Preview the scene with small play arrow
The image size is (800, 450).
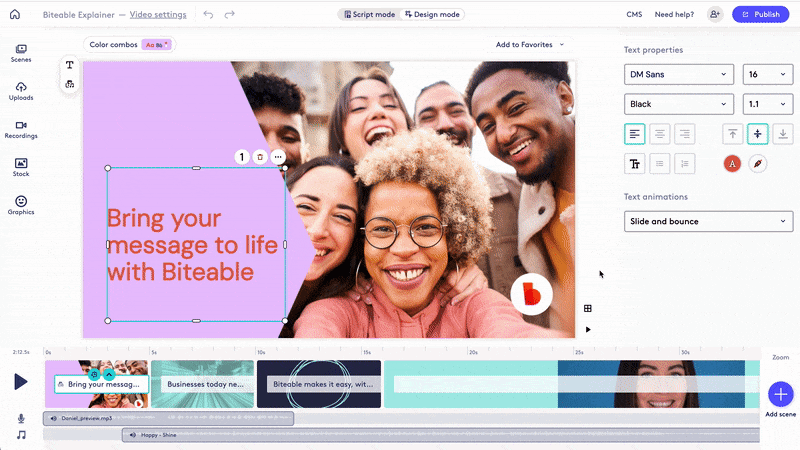(588, 330)
